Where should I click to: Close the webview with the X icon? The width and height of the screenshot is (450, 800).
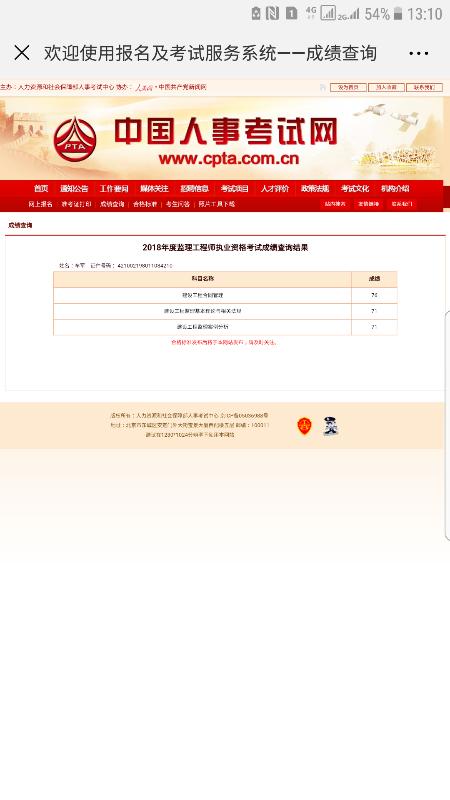click(x=22, y=53)
